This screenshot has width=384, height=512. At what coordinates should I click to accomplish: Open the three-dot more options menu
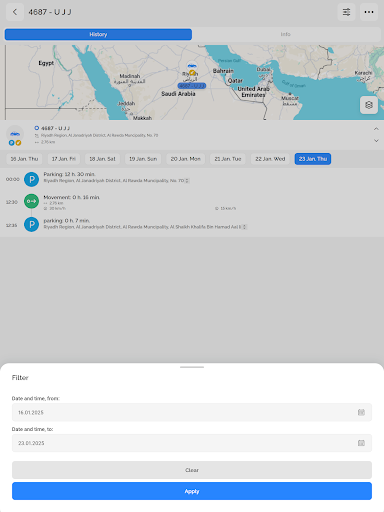(x=369, y=12)
